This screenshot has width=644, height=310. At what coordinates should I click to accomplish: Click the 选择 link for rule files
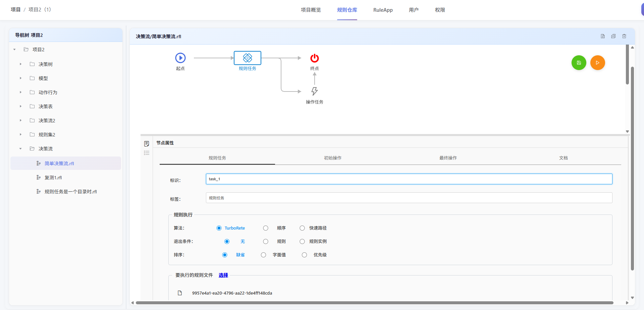click(223, 275)
